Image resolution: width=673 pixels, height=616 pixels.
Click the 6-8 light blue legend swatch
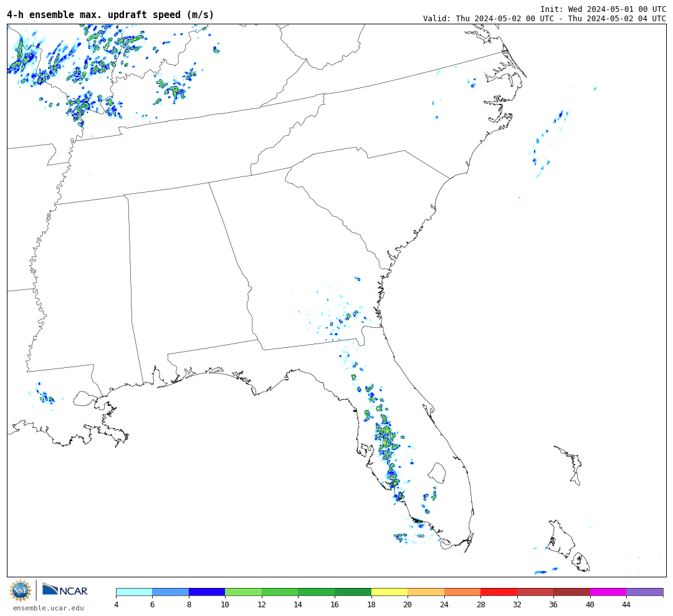[x=170, y=592]
